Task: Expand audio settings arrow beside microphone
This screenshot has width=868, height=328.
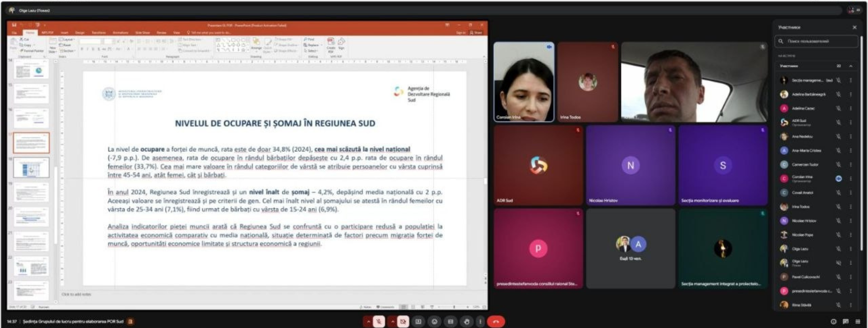Action: (x=368, y=321)
